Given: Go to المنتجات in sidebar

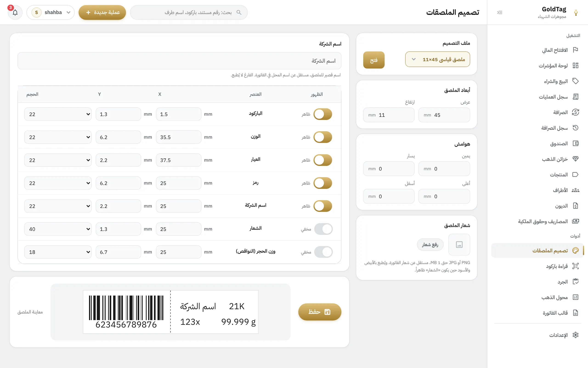Looking at the screenshot, I should click(537, 175).
